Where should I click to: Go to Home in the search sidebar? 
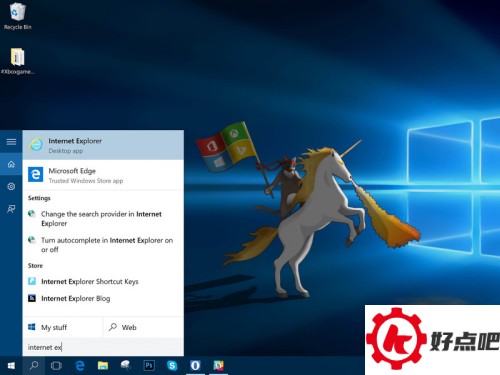tap(11, 164)
